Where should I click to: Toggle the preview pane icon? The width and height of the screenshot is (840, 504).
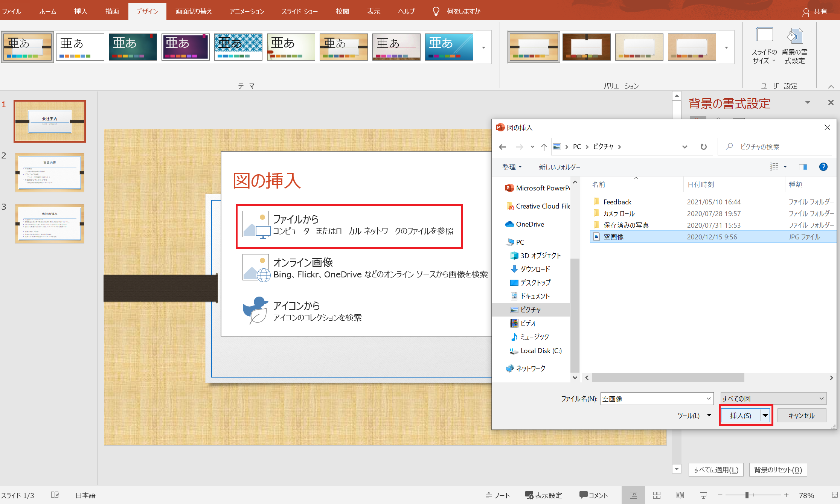coord(803,167)
